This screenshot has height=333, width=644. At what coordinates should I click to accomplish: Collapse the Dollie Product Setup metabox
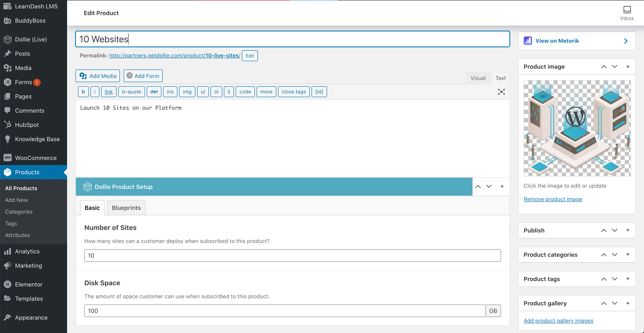pyautogui.click(x=502, y=186)
